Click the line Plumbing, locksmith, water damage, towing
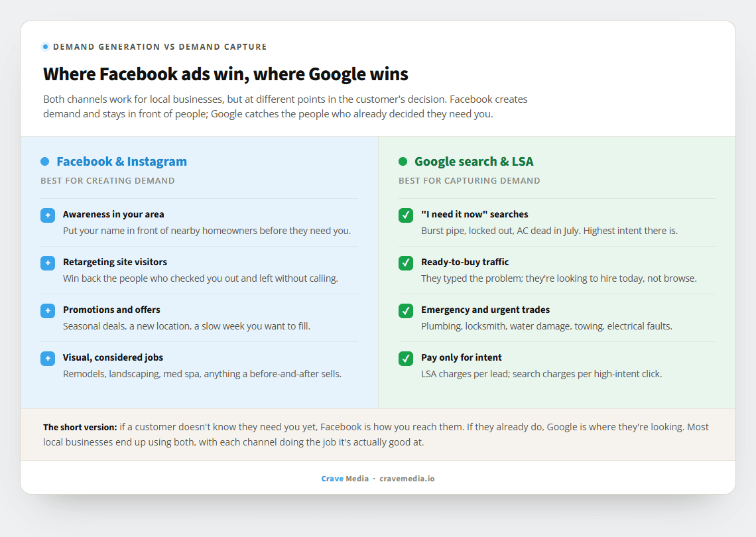 546,326
